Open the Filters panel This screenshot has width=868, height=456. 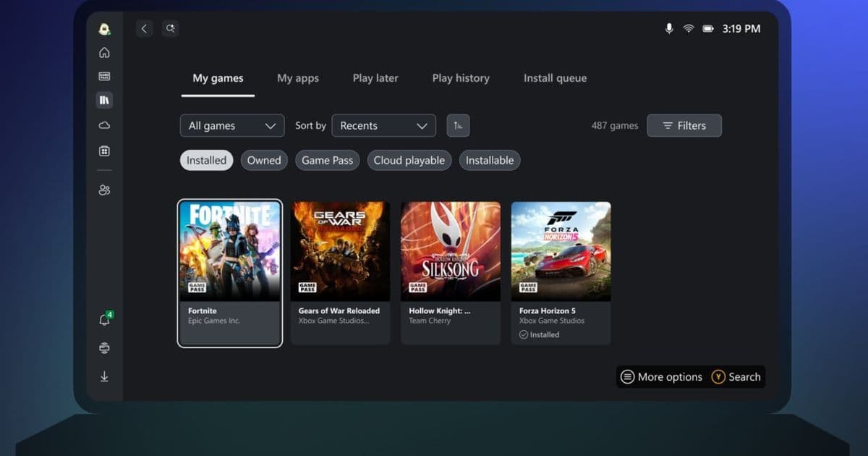[684, 125]
